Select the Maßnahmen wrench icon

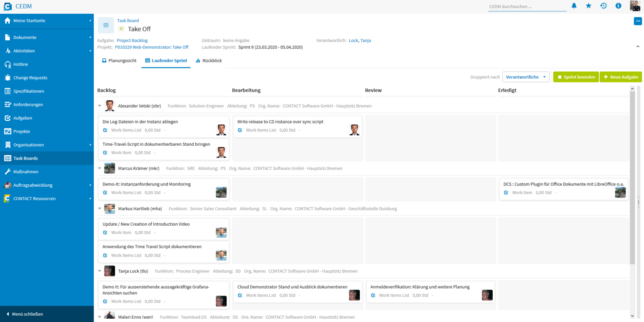(7, 171)
